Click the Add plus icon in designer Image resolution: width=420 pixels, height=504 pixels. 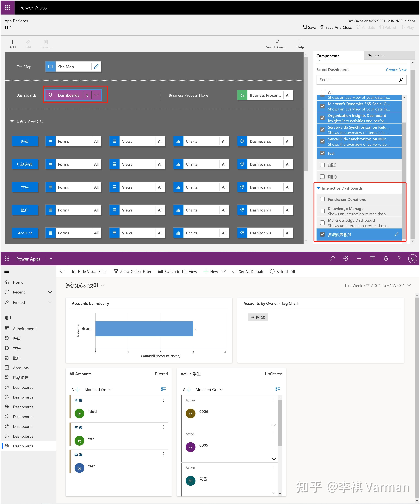12,42
